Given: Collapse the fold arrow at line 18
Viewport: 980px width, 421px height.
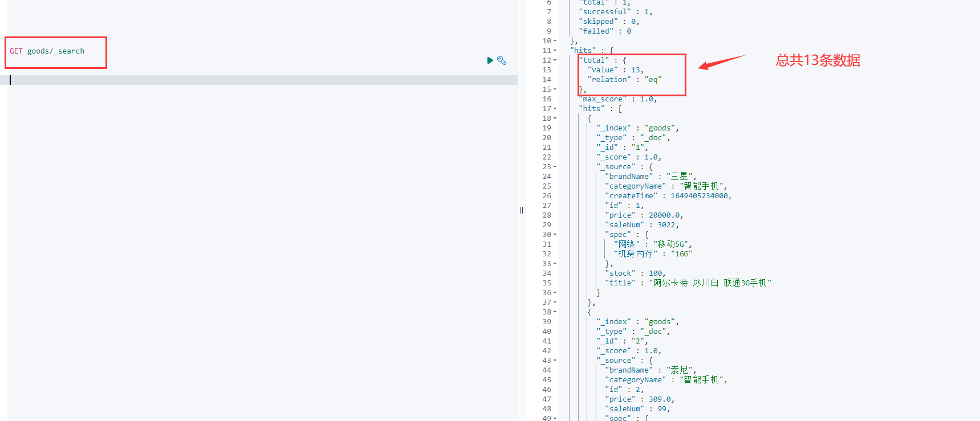Looking at the screenshot, I should pos(555,118).
